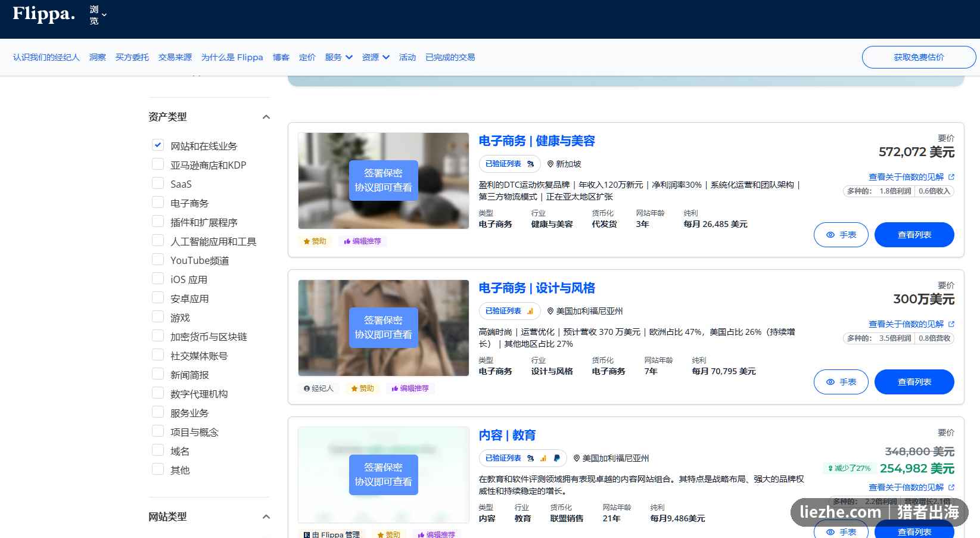Check the 新闻简报 checkbox
Screen dimensions: 980x538
[158, 374]
